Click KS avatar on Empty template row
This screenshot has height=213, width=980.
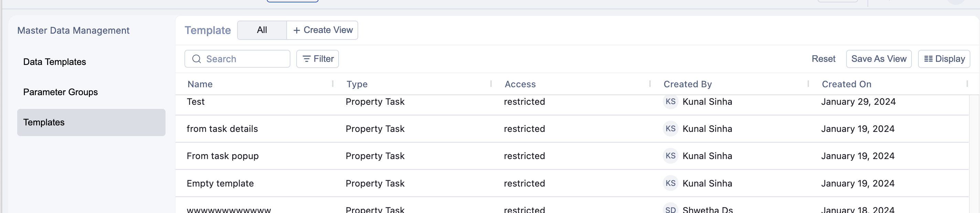(670, 183)
